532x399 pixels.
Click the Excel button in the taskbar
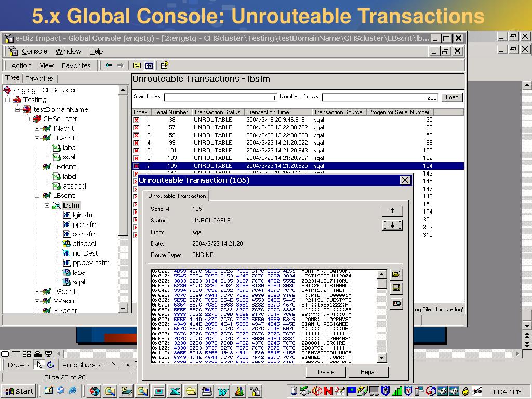(175, 391)
